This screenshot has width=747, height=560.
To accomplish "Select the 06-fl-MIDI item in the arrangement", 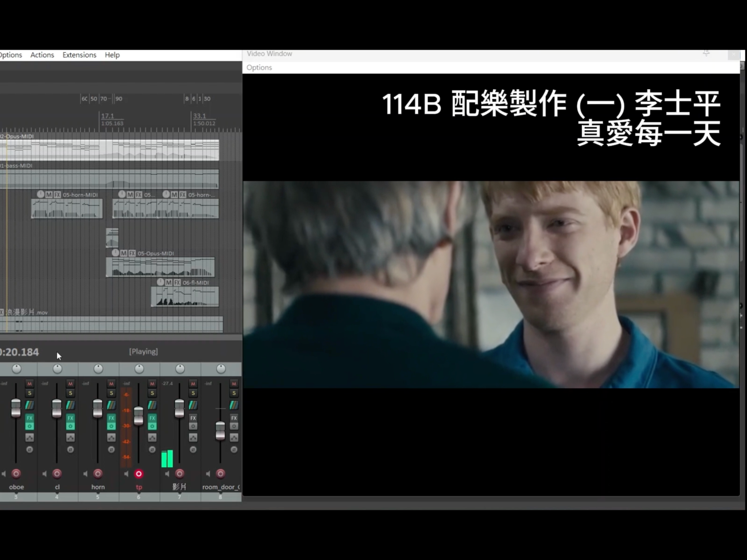I will pos(185,296).
